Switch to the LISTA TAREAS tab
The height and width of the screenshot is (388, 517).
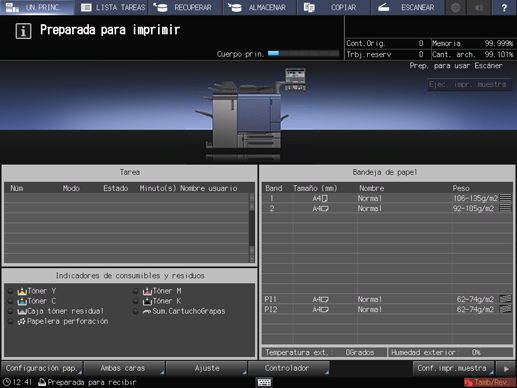(x=113, y=7)
